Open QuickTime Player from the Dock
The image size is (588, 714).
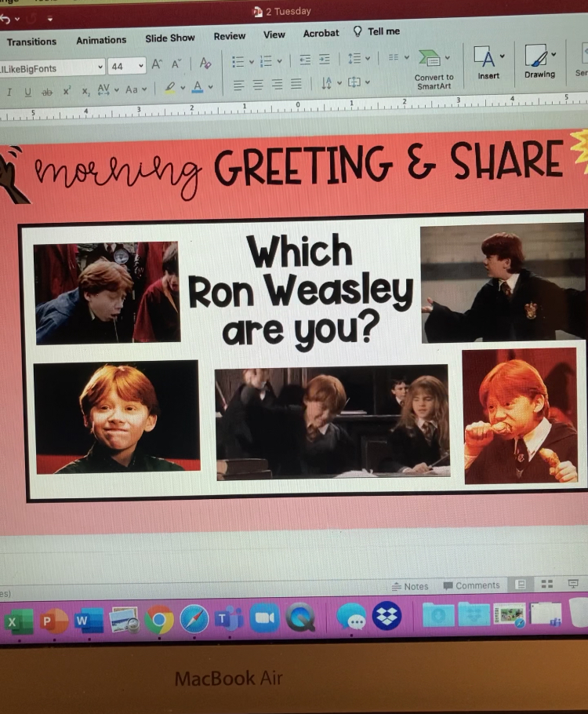pos(300,617)
